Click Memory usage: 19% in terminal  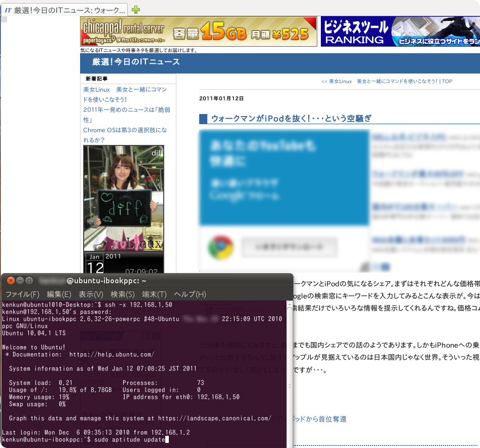pyautogui.click(x=39, y=397)
